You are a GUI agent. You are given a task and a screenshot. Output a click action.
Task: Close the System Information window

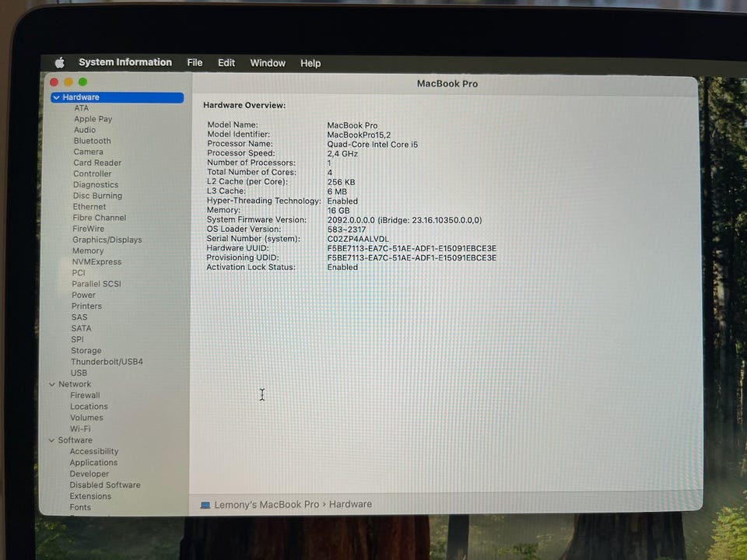54,82
